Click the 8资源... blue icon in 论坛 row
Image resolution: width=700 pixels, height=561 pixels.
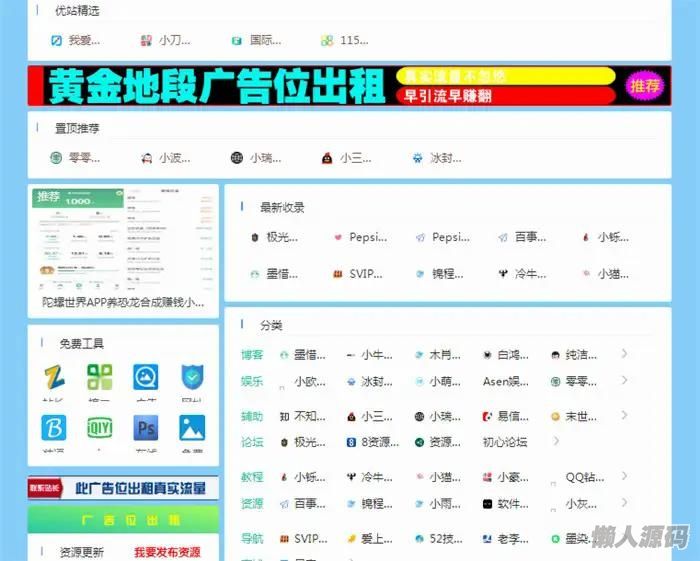pos(351,443)
